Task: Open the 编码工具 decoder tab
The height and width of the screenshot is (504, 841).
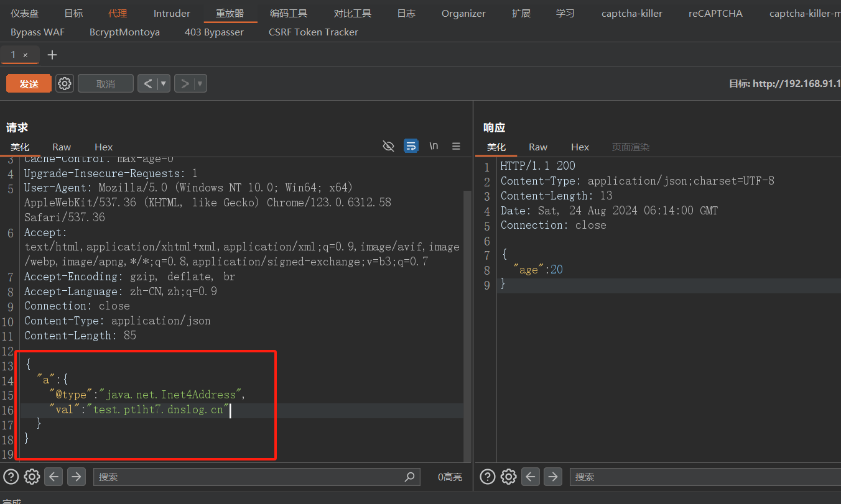Action: tap(289, 13)
